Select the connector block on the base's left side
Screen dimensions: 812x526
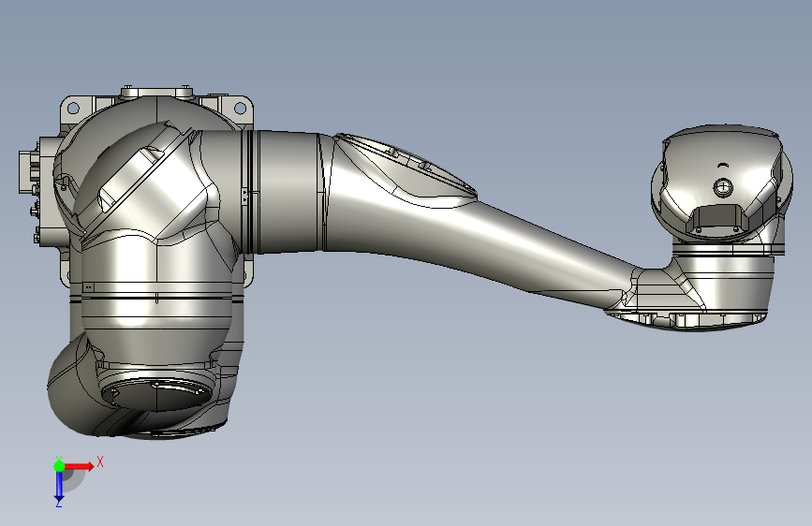(29, 172)
